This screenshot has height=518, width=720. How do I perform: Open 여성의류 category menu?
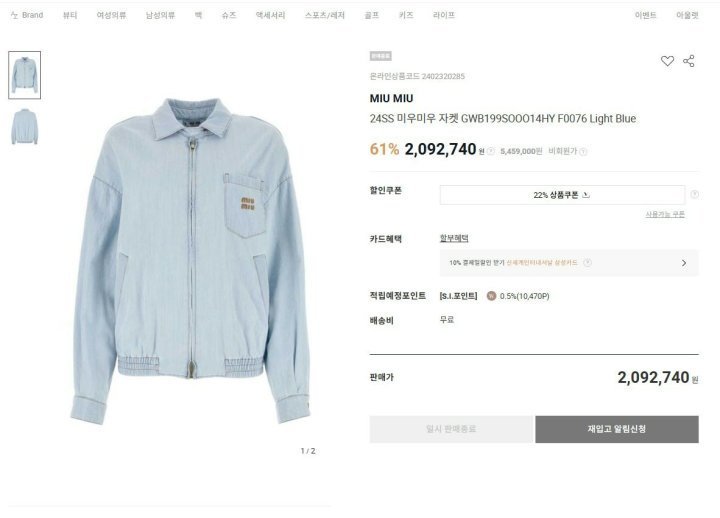coord(111,15)
